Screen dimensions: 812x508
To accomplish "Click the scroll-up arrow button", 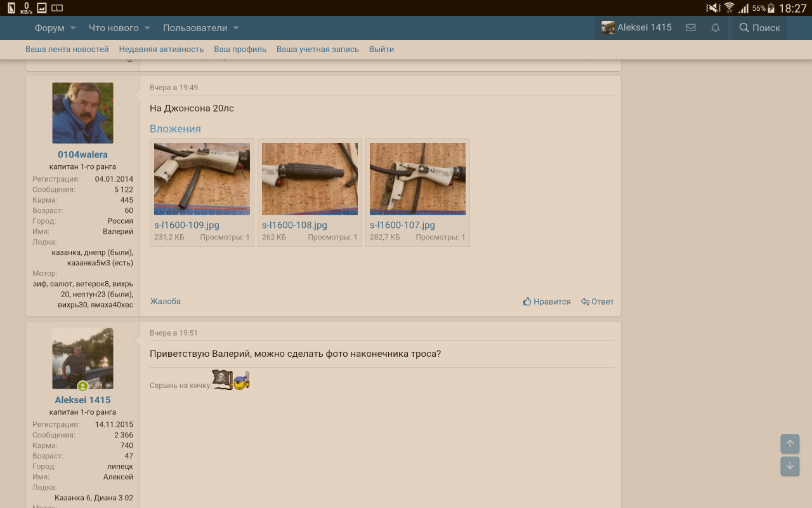I will pos(790,444).
